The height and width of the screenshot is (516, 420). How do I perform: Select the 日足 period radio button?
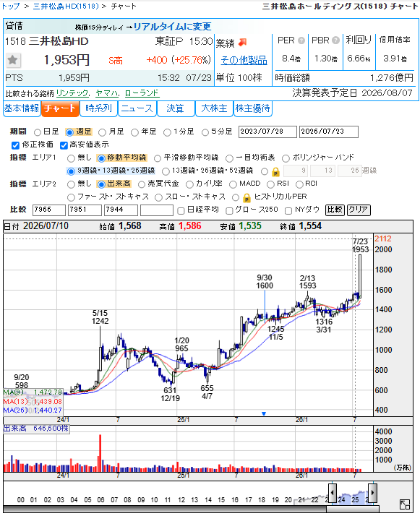pyautogui.click(x=38, y=132)
